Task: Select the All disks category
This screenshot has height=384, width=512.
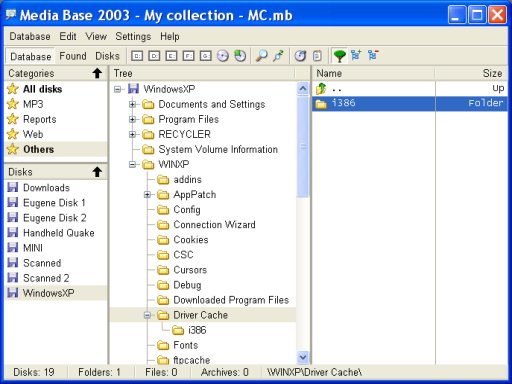Action: 56,89
